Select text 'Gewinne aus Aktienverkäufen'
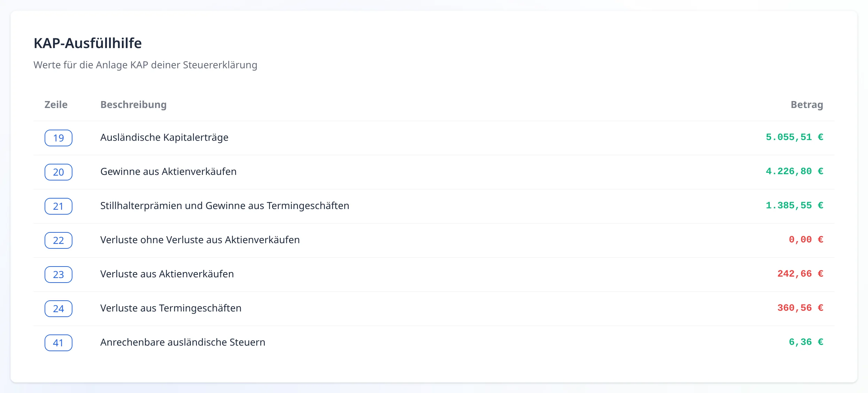Viewport: 868px width, 393px height. [169, 171]
